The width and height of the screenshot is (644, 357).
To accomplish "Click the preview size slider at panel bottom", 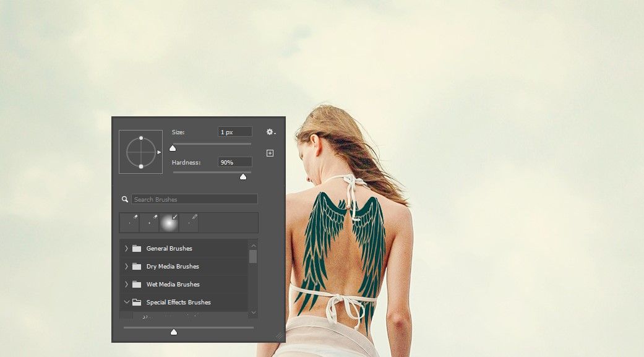I will click(x=174, y=332).
